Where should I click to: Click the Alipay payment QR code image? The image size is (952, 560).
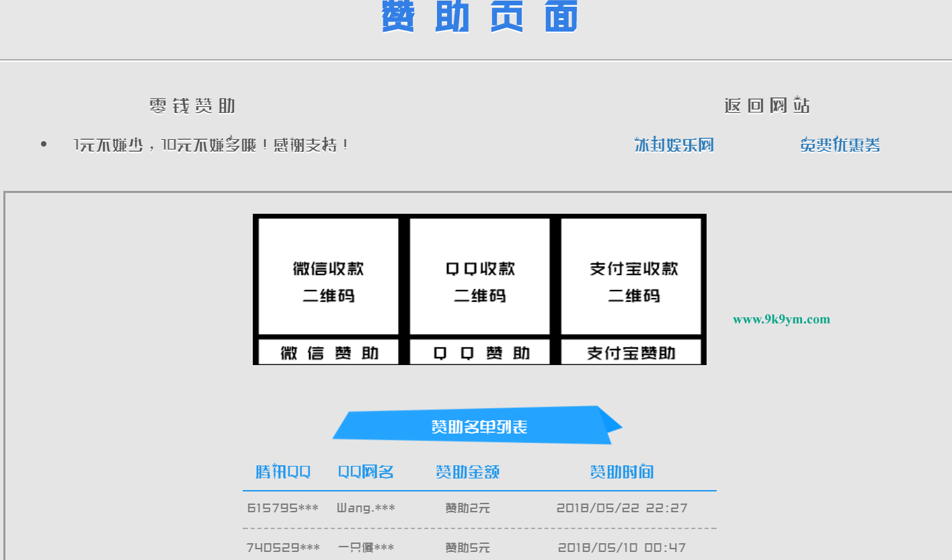pyautogui.click(x=632, y=277)
